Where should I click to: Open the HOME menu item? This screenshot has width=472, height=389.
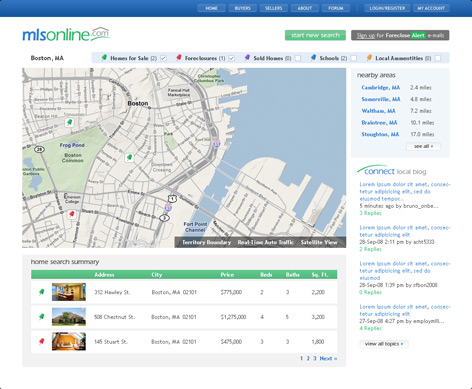tap(211, 8)
